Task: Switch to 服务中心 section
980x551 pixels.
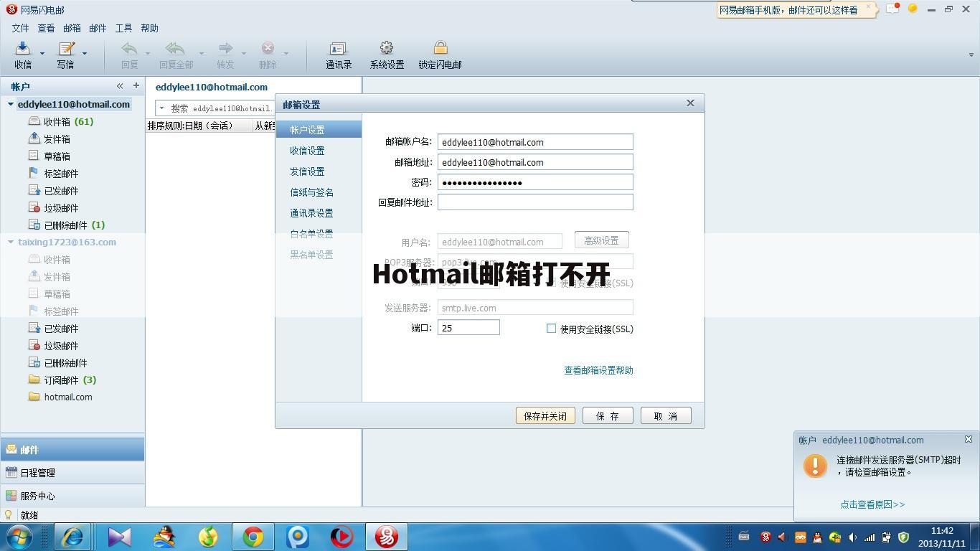Action: pyautogui.click(x=72, y=496)
